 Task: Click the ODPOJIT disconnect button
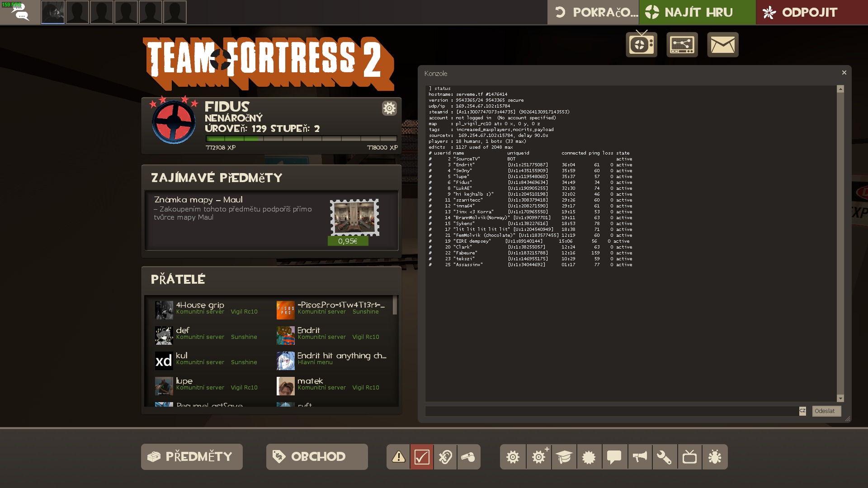click(x=811, y=12)
